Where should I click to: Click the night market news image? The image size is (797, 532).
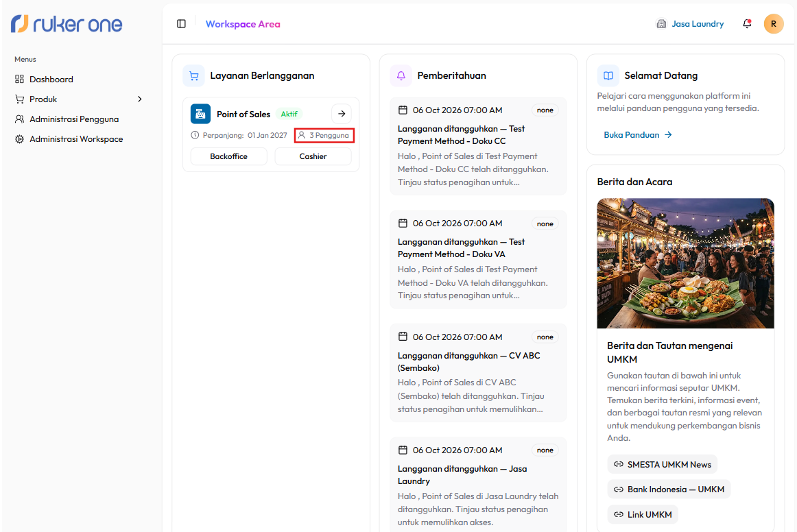coord(685,263)
